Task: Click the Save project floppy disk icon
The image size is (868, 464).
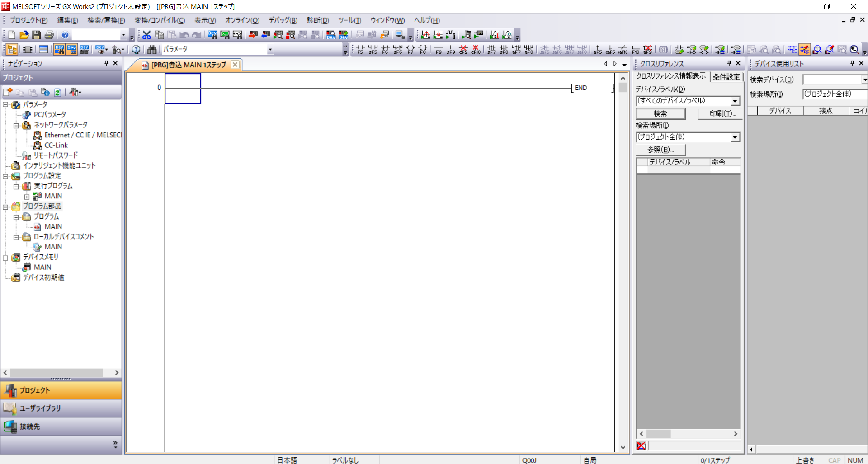Action: (x=36, y=35)
